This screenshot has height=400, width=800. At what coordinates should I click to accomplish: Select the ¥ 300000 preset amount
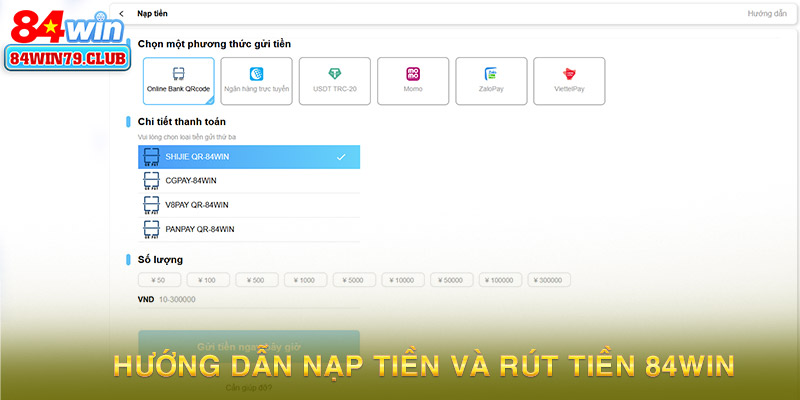click(550, 280)
